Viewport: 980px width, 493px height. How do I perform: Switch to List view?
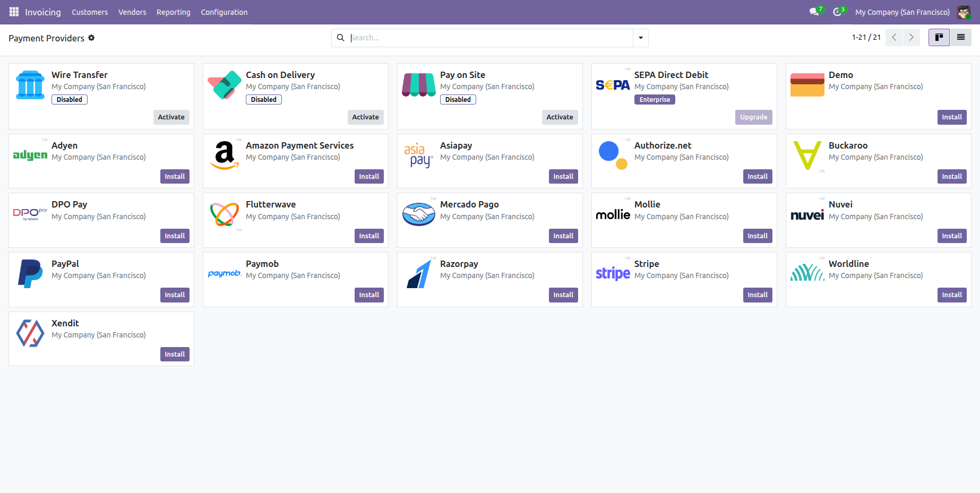(x=961, y=37)
